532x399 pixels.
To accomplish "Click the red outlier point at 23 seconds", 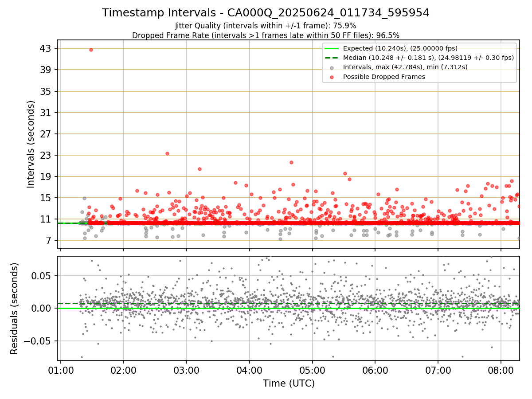I will [x=167, y=153].
